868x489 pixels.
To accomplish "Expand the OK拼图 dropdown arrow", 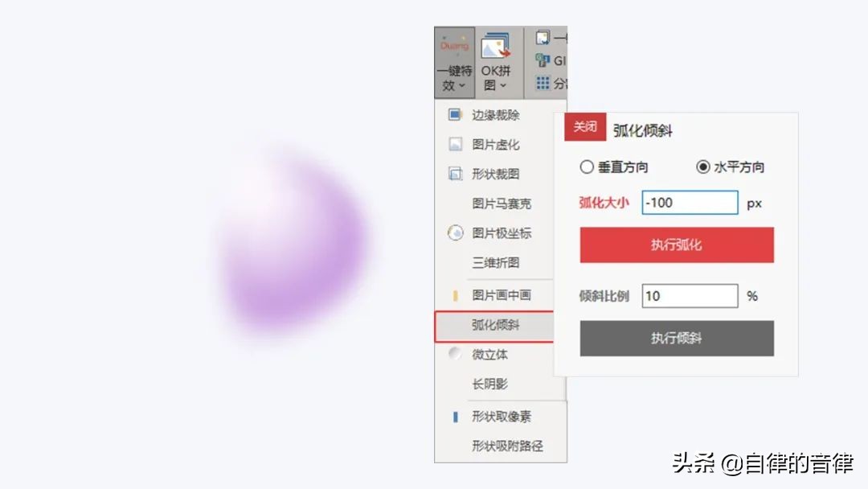I will (x=502, y=86).
